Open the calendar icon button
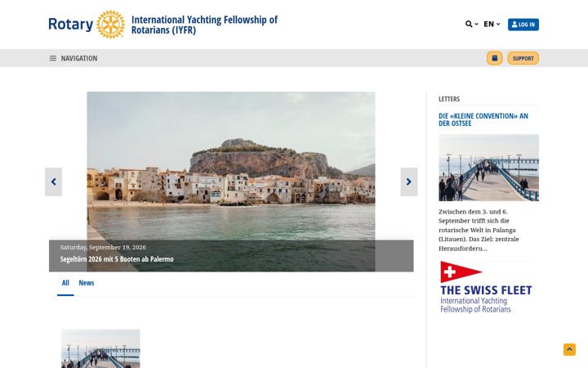The image size is (588, 368). (494, 58)
